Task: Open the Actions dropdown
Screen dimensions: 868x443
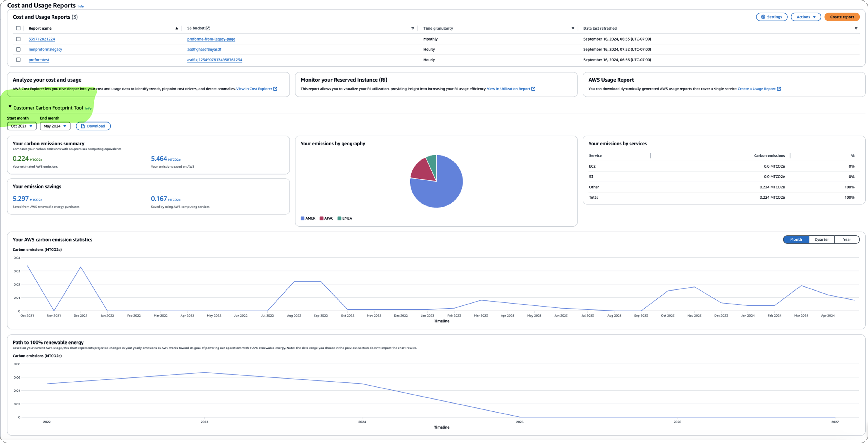Action: point(806,17)
